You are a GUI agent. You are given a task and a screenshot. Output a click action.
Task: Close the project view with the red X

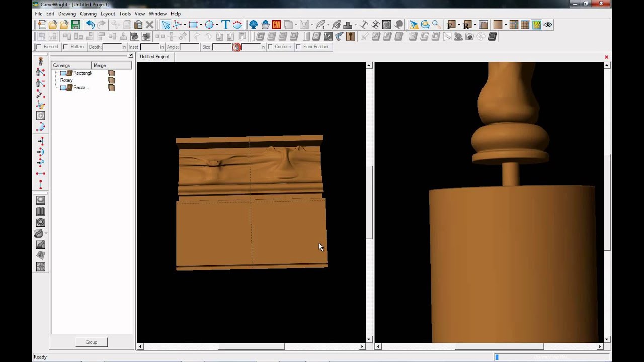click(x=606, y=57)
